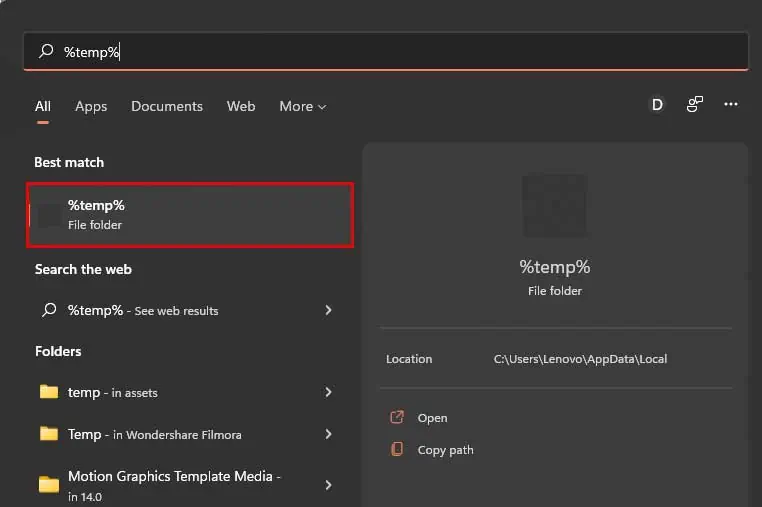Open the %temp% best match result
The width and height of the screenshot is (762, 507).
click(x=190, y=214)
